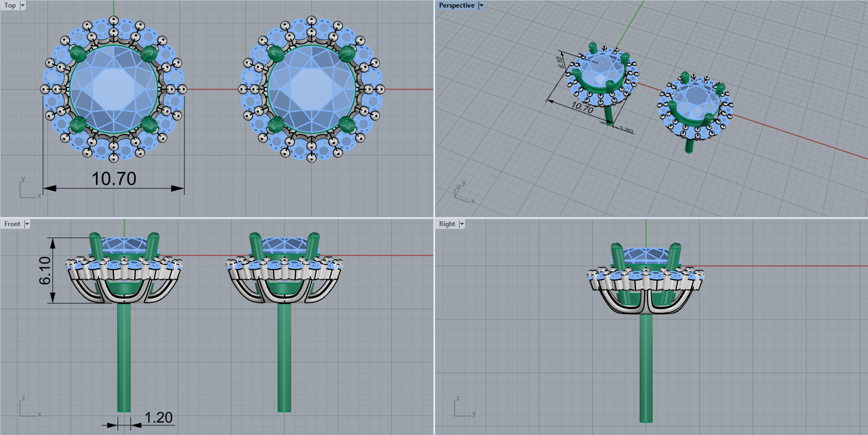Select the 10.70 dimension in Top view
Image resolution: width=868 pixels, height=435 pixels.
click(x=114, y=179)
